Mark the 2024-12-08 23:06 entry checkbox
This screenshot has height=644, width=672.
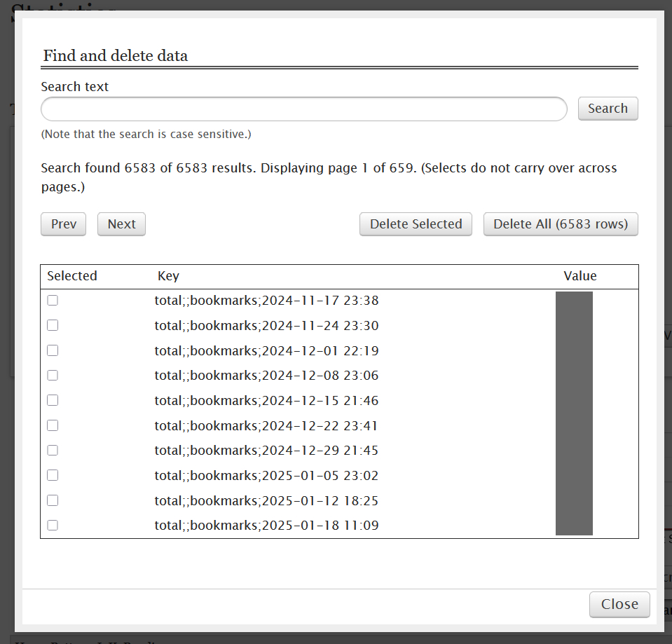pos(53,376)
